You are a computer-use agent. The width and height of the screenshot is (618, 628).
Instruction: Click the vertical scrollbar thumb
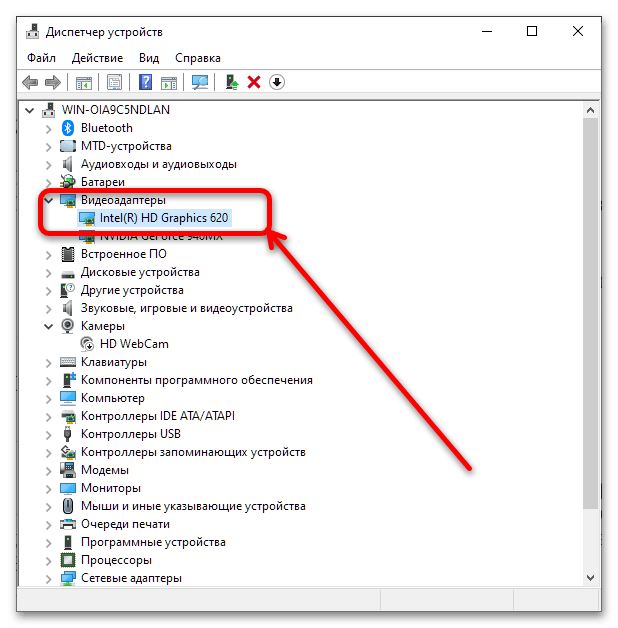pos(590,313)
